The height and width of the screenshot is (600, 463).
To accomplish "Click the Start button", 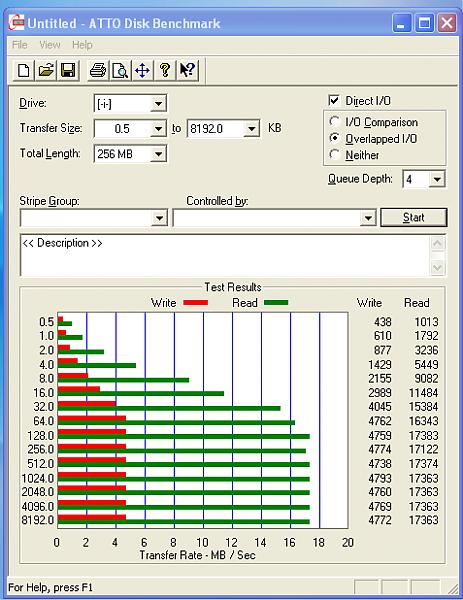I will pos(414,217).
